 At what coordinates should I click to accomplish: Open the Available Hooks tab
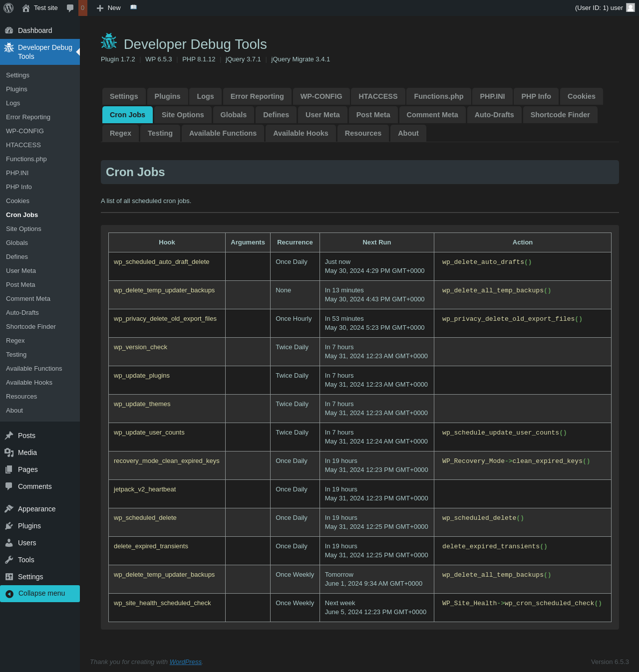[x=301, y=133]
